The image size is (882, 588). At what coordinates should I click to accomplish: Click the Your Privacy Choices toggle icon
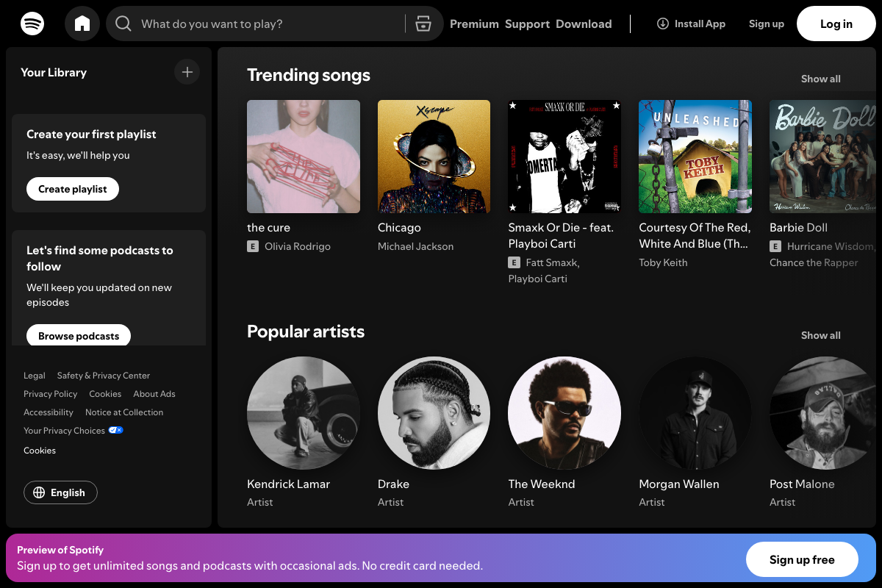coord(115,430)
